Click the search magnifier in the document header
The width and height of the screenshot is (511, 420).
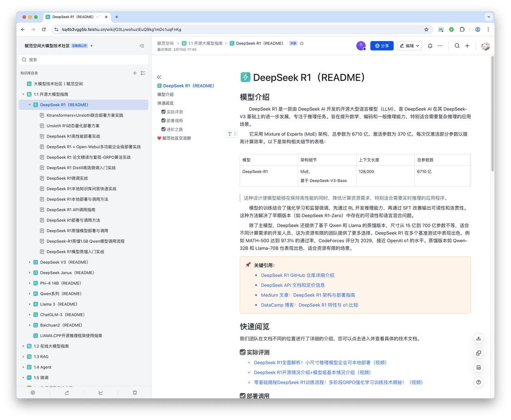click(457, 46)
